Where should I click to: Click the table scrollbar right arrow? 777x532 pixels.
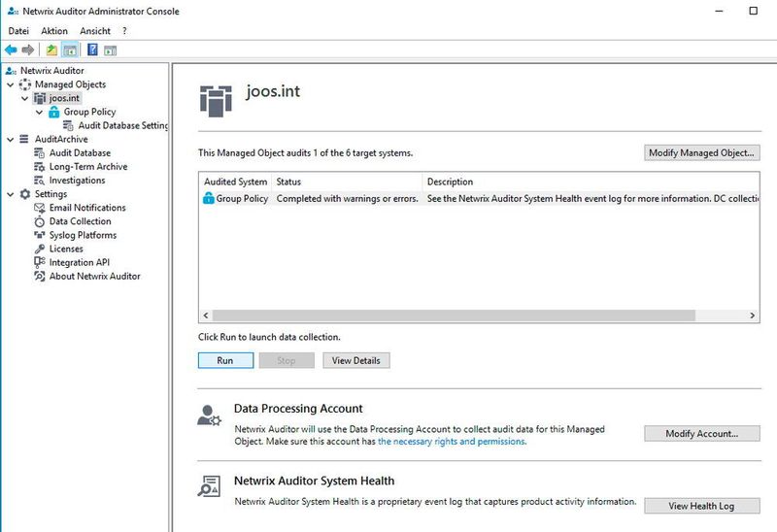pyautogui.click(x=752, y=316)
